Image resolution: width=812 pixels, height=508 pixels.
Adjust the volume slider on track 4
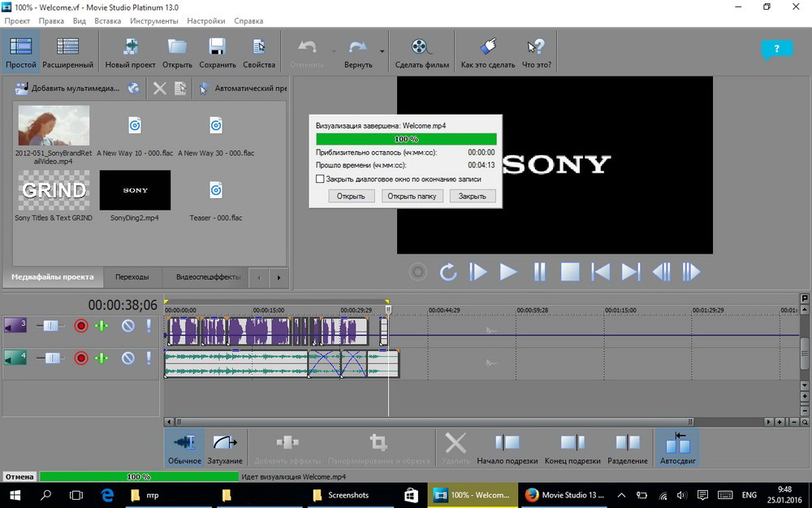coord(50,358)
